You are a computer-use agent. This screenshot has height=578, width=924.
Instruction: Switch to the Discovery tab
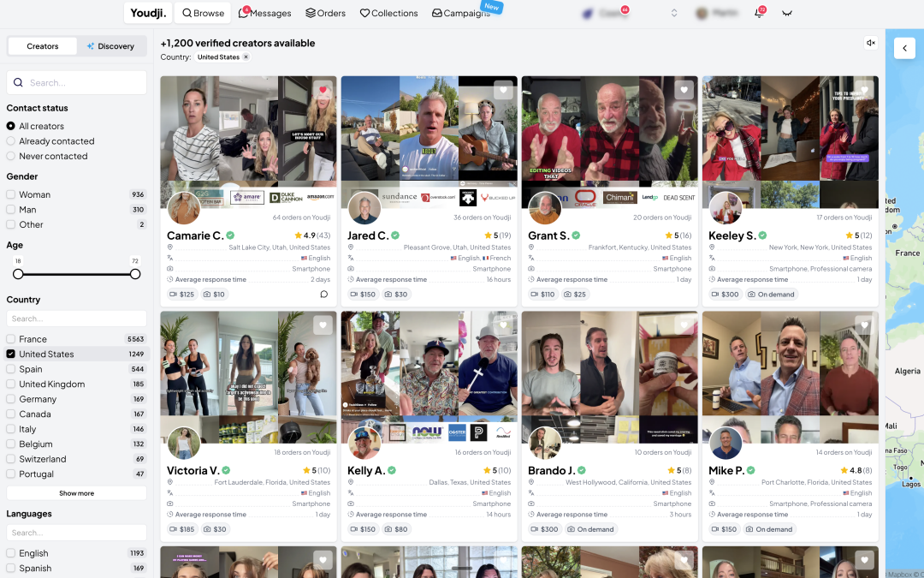(110, 46)
